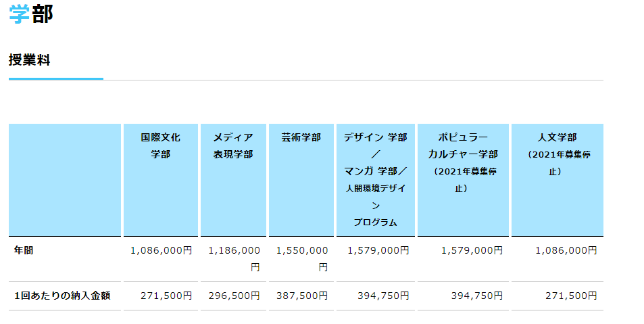Click 1,086,000円 under the 人文学部 column
This screenshot has height=324, width=644.
click(566, 250)
